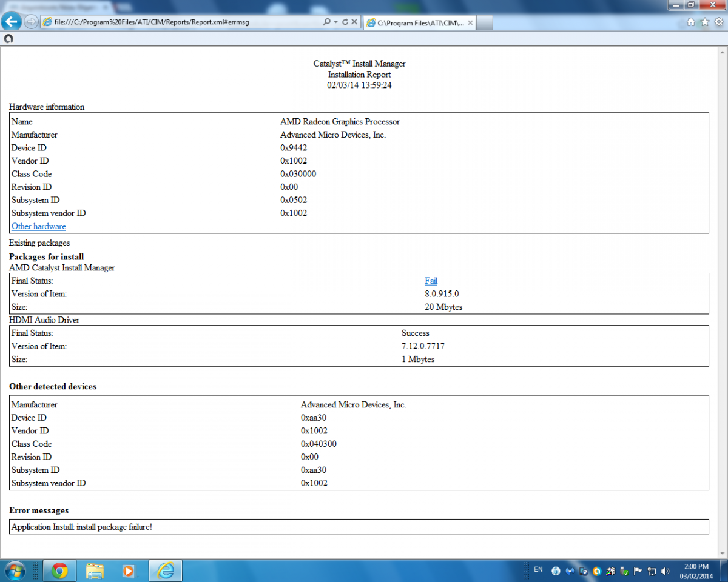Screen dimensions: 728x582
Task: Close the C:\Program Files\ATI\CIM tab
Action: coord(470,22)
